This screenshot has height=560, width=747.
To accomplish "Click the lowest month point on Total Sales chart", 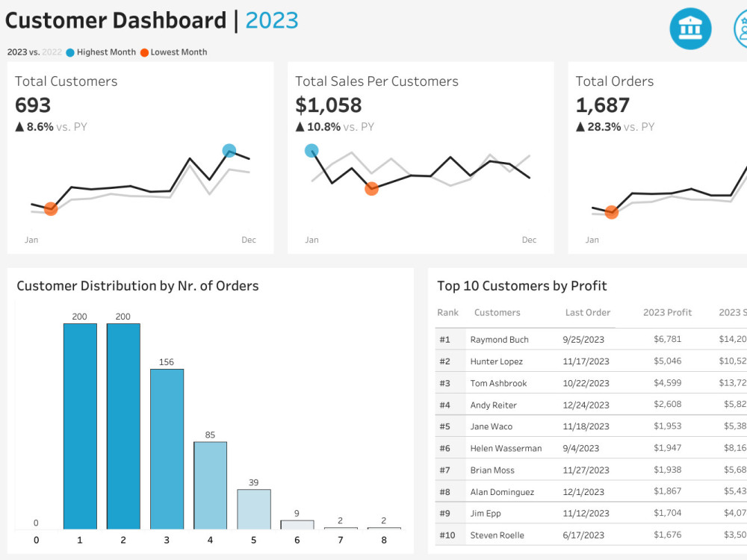I will point(371,189).
